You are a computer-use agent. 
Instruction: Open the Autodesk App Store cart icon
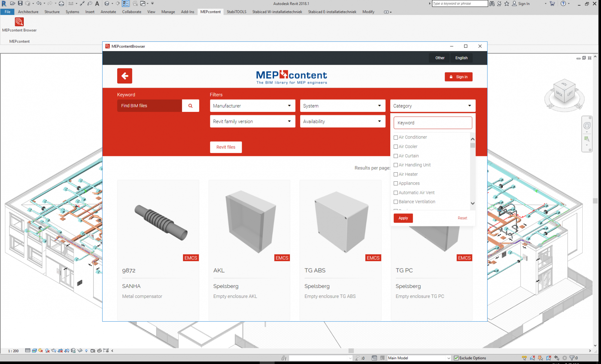click(552, 3)
